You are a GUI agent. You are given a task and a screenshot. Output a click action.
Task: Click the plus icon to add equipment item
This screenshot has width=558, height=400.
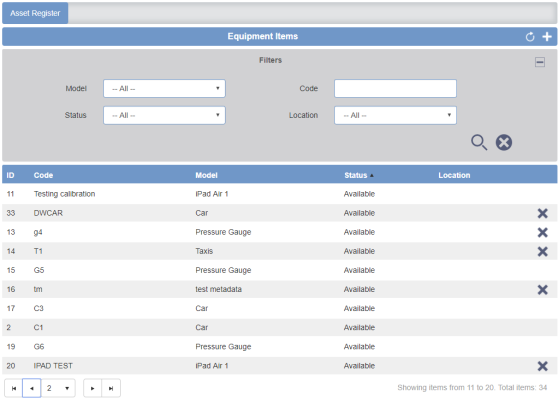click(x=547, y=37)
